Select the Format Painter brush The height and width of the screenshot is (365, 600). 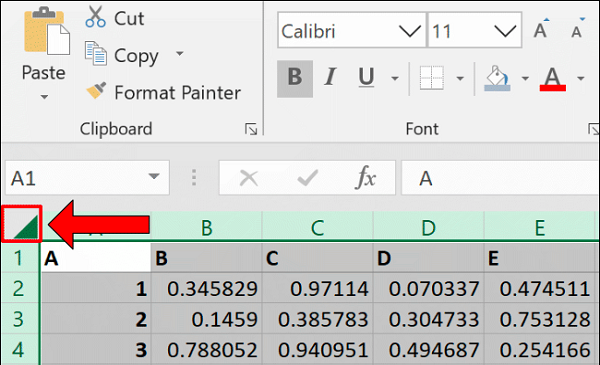click(96, 91)
